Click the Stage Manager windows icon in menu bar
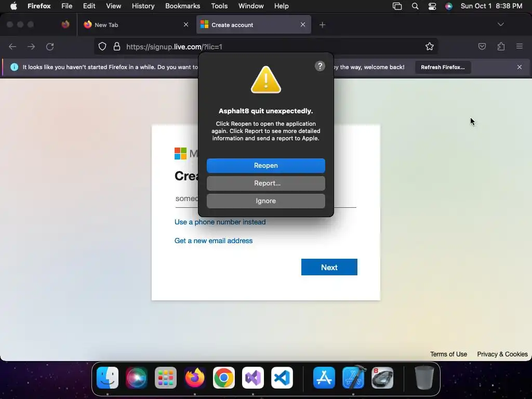This screenshot has width=532, height=399. pyautogui.click(x=397, y=6)
